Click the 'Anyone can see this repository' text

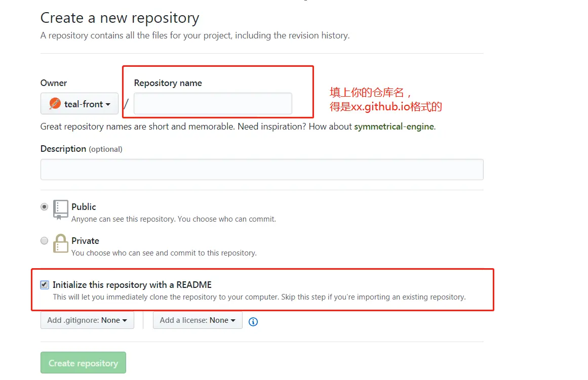click(x=174, y=219)
